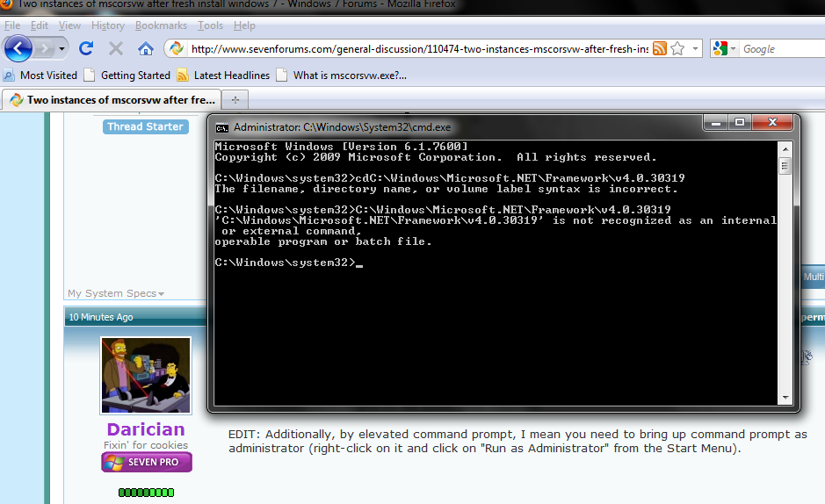Image resolution: width=825 pixels, height=504 pixels.
Task: Click the command prompt scrollbar thumb
Action: coord(785,167)
